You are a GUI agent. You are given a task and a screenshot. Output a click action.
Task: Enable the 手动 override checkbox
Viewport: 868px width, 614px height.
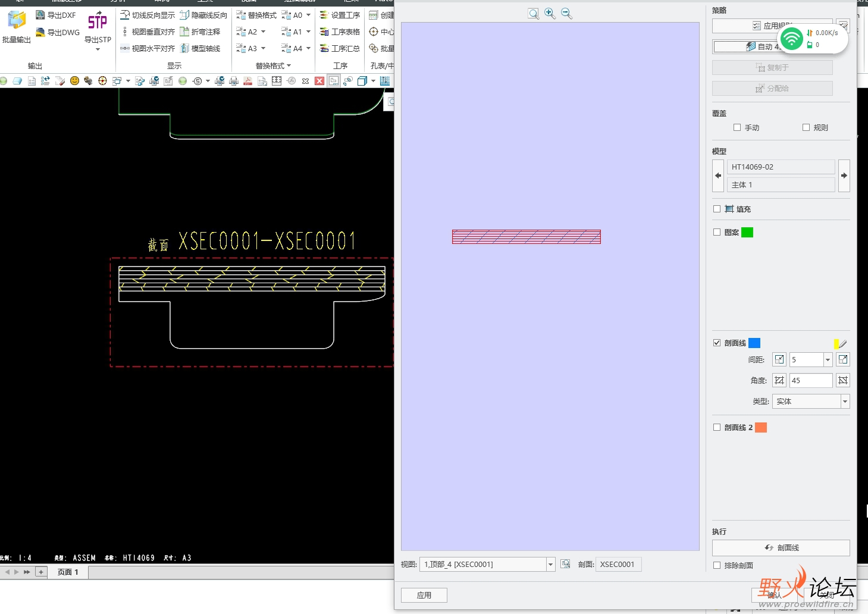[737, 127]
